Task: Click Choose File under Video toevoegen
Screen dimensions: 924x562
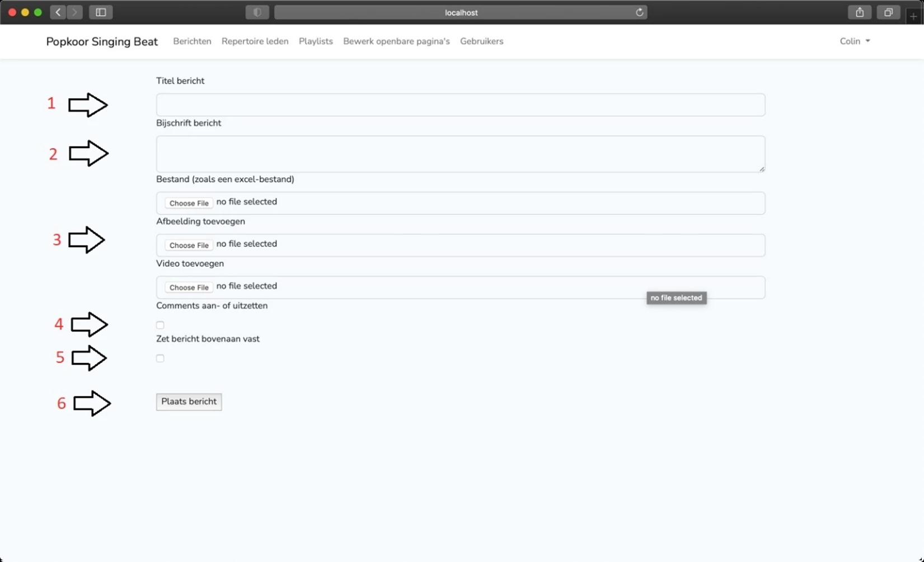Action: (x=189, y=287)
